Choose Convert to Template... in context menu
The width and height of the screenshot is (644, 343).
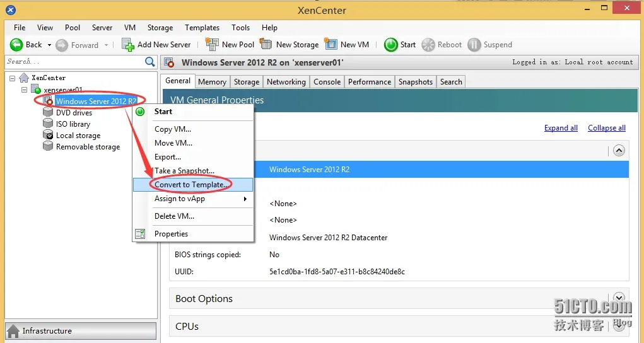[192, 185]
